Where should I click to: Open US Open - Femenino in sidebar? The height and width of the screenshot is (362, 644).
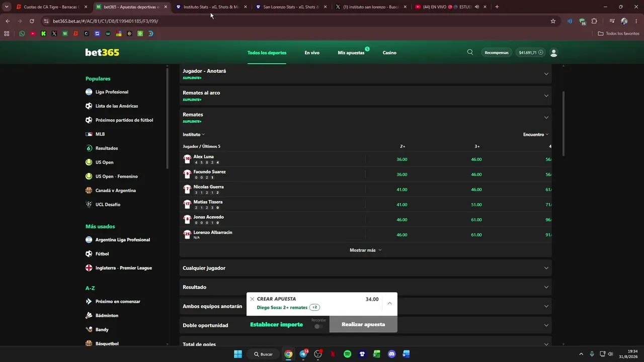click(116, 176)
